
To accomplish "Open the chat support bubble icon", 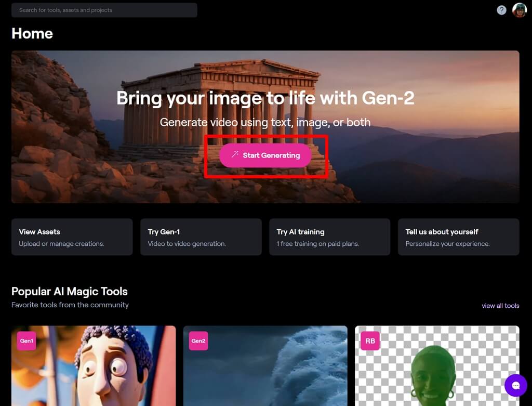I will 516,385.
